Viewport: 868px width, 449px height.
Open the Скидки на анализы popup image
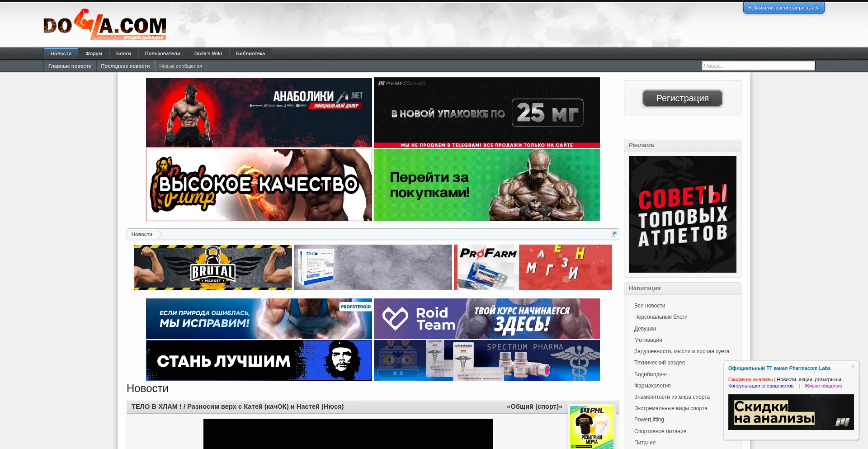pyautogui.click(x=791, y=412)
